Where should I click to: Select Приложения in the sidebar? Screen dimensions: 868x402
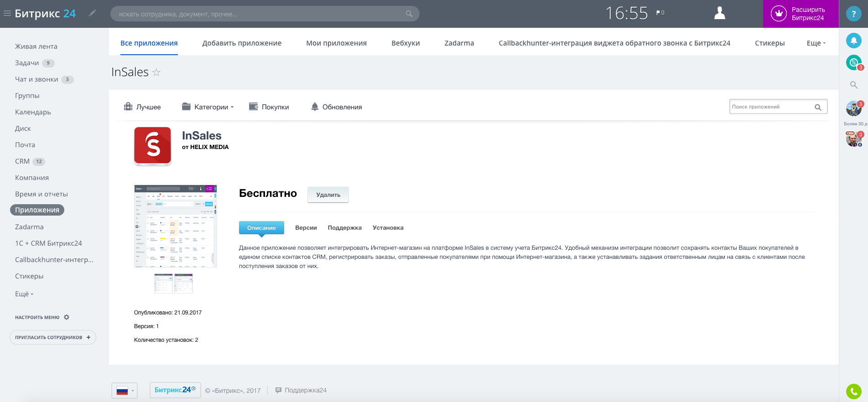coord(37,210)
